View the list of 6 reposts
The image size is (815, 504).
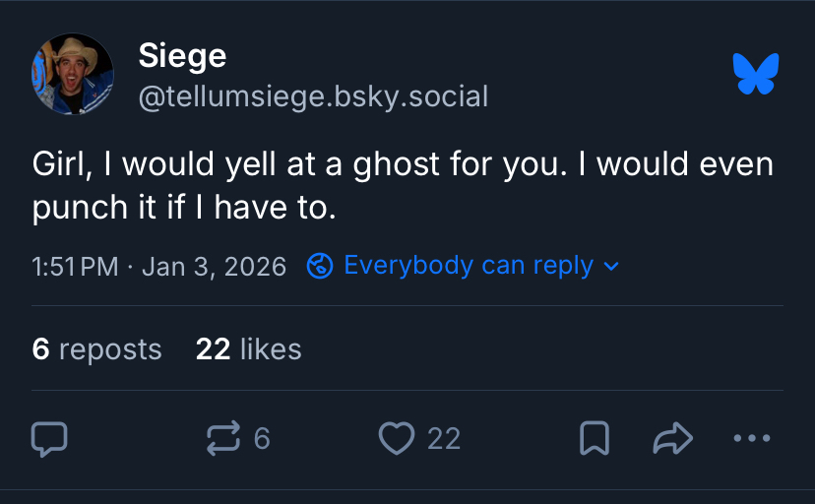pos(96,348)
